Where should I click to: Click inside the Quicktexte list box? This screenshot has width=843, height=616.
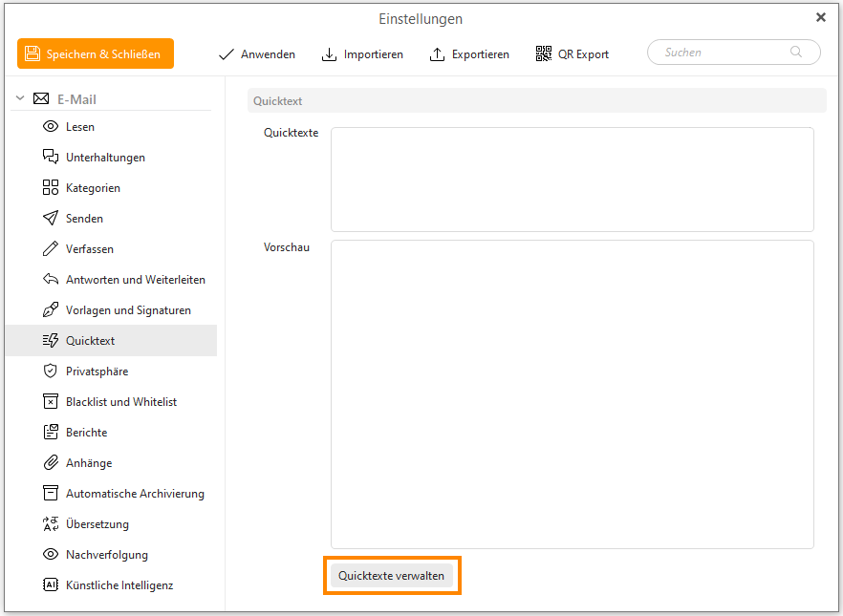click(x=572, y=180)
